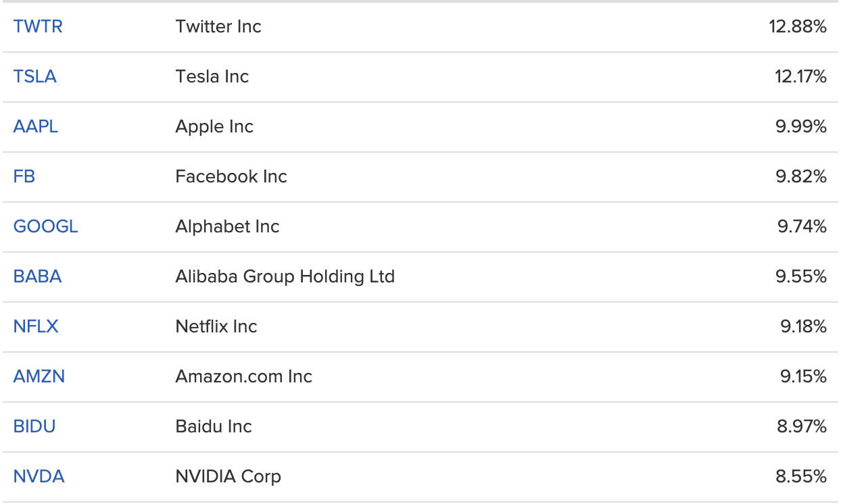Open the TSLA ticker link
This screenshot has width=841, height=504.
[35, 77]
